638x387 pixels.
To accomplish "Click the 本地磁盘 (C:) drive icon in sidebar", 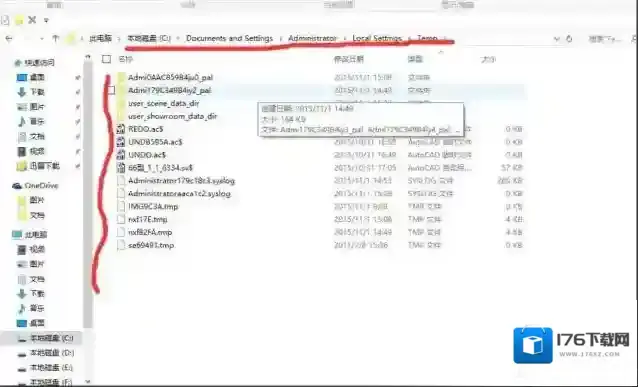I will coord(22,338).
